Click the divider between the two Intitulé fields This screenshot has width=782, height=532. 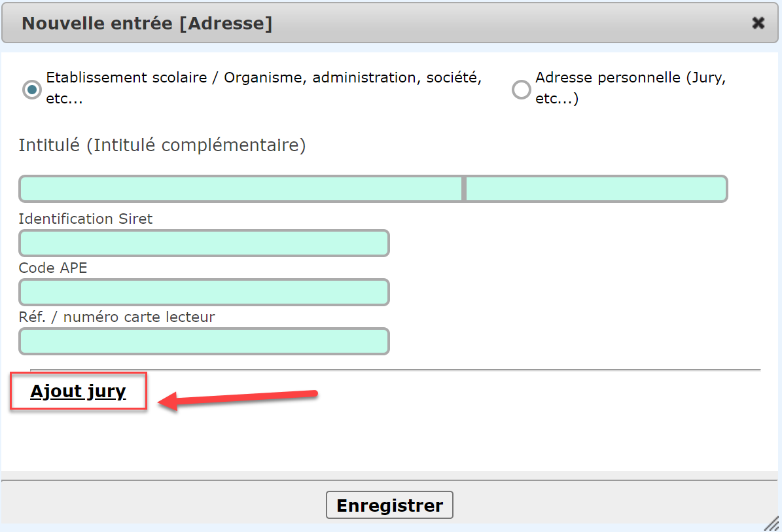click(464, 189)
